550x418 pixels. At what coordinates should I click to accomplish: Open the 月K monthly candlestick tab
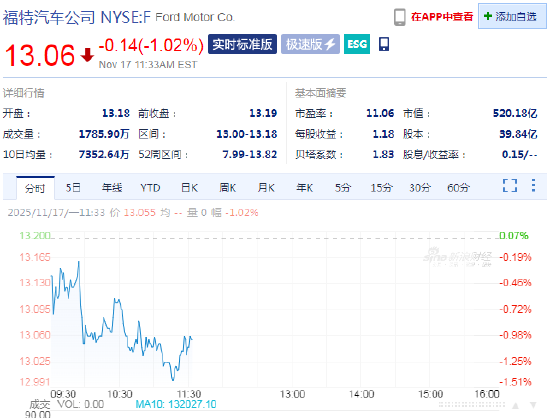pyautogui.click(x=266, y=188)
